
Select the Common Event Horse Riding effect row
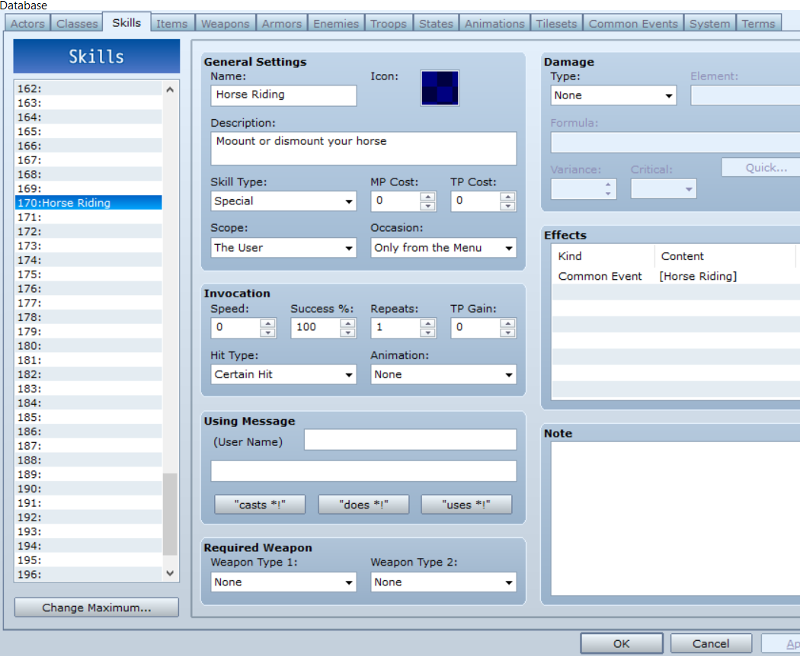coord(676,276)
